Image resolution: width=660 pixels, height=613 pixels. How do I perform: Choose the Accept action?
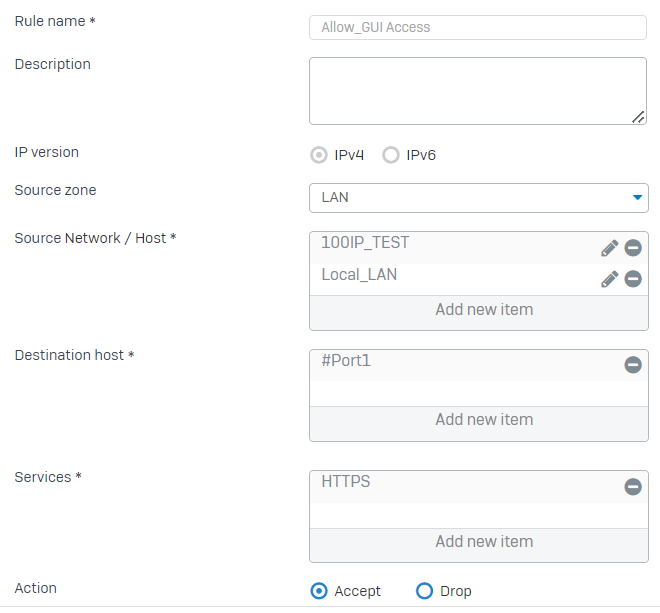tap(320, 591)
